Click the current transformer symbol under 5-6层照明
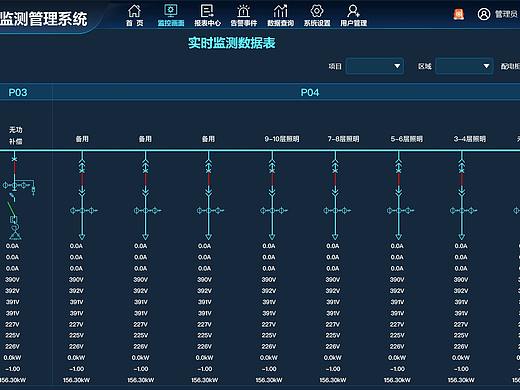This screenshot has width=520, height=390. pos(400,210)
